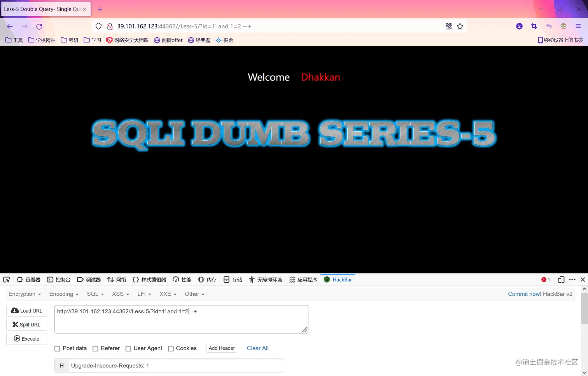Go forward to the next page
This screenshot has height=376, width=588.
click(24, 26)
